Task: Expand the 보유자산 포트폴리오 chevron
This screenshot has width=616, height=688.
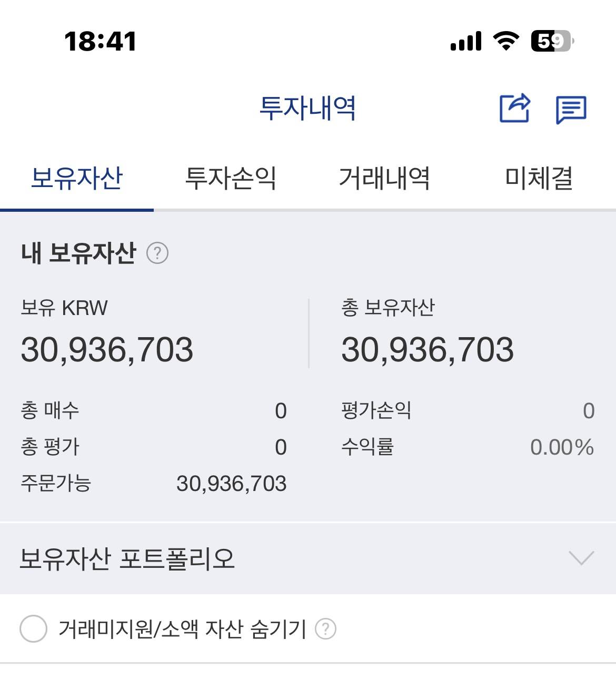Action: click(581, 558)
